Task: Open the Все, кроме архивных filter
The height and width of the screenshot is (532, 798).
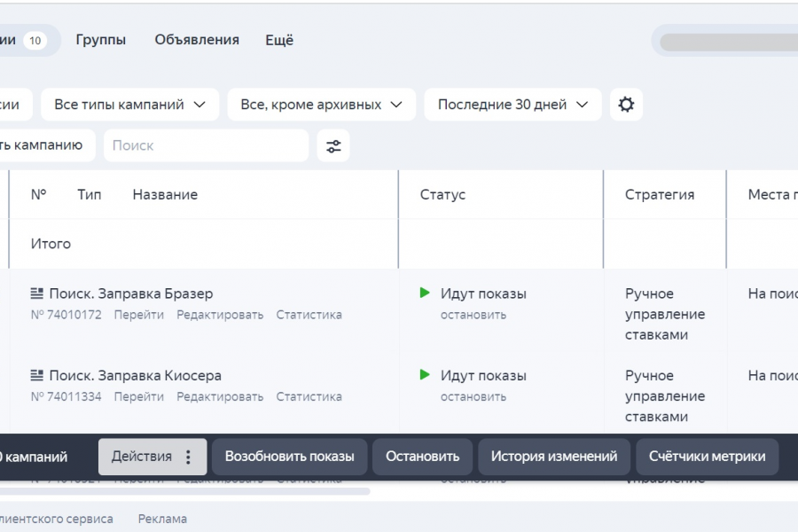Action: click(x=321, y=105)
